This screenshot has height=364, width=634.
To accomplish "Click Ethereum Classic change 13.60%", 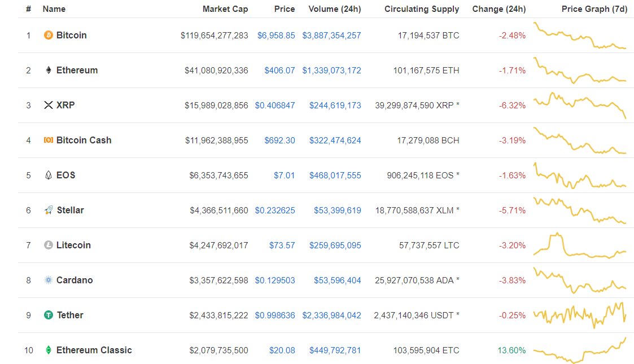I will coord(511,350).
